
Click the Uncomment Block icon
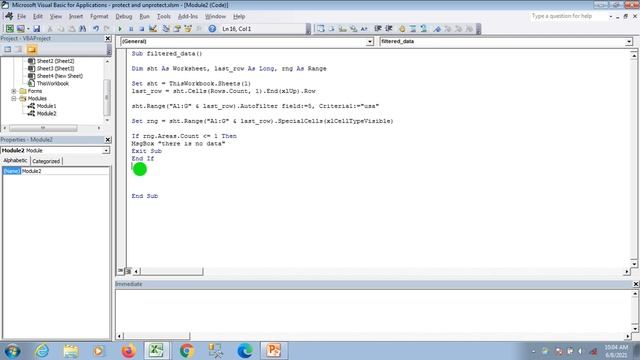click(424, 29)
